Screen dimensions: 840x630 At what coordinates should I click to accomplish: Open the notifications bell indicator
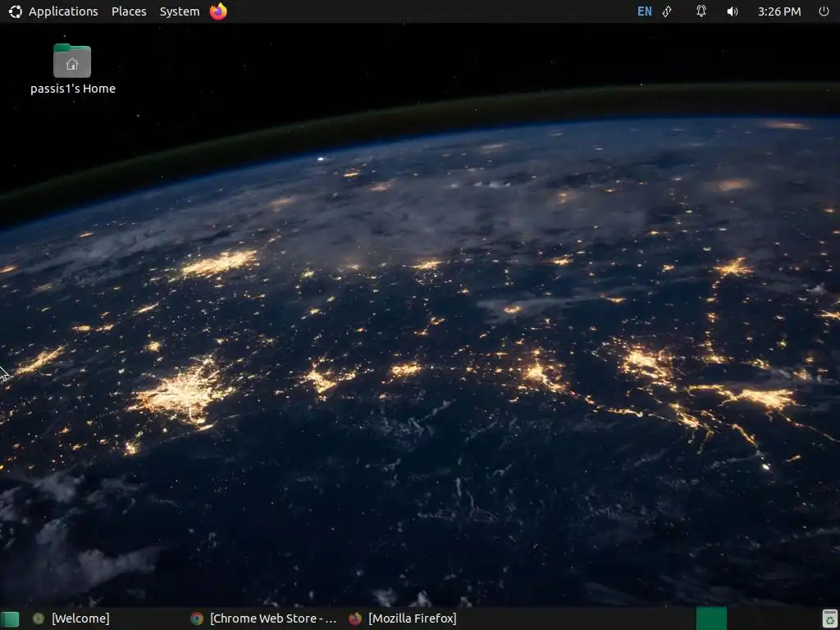(701, 11)
